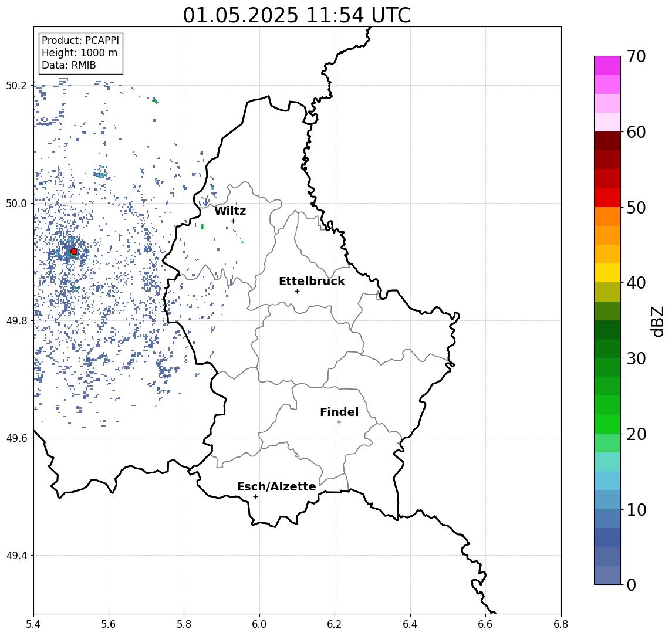Screen dimensions: 672x636
Task: Click the 70 value on colorbar
Action: (x=636, y=56)
